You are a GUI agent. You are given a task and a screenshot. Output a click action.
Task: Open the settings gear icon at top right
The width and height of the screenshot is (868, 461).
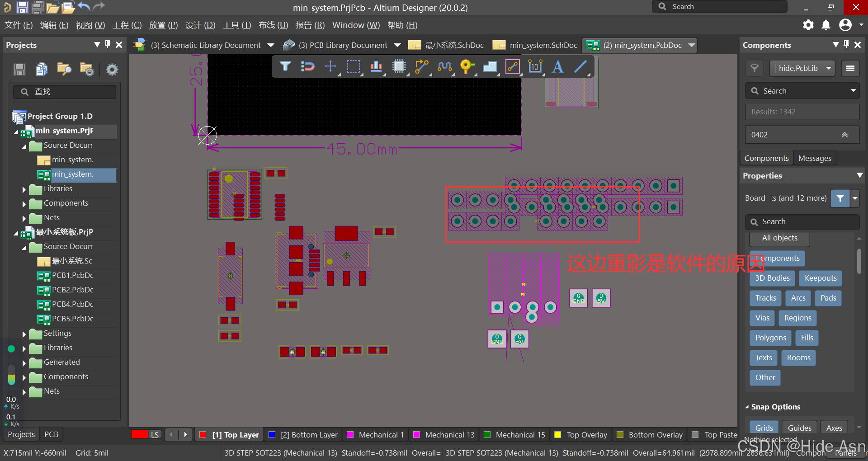click(x=808, y=25)
